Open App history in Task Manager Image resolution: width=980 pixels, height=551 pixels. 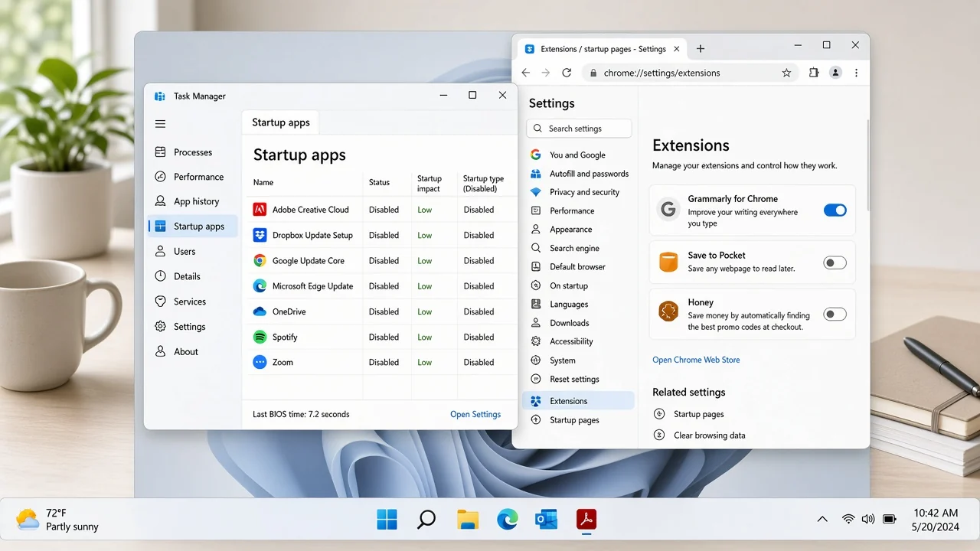(x=193, y=201)
